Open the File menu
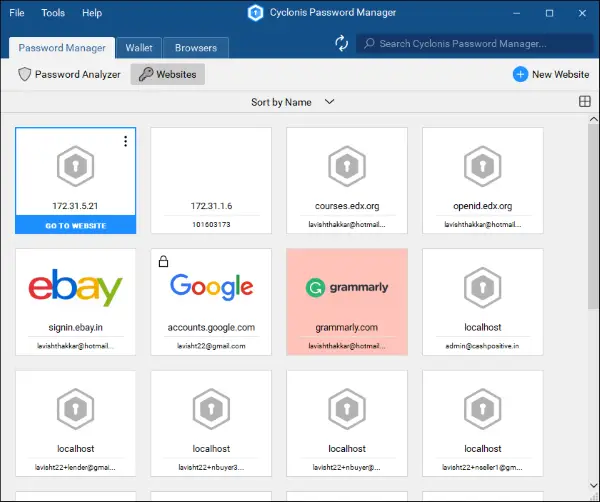This screenshot has height=502, width=600. [17, 13]
